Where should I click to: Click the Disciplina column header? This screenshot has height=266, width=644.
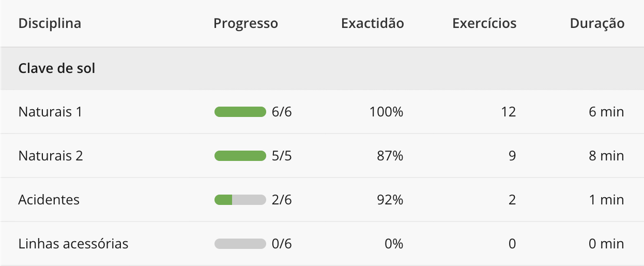[x=50, y=23]
